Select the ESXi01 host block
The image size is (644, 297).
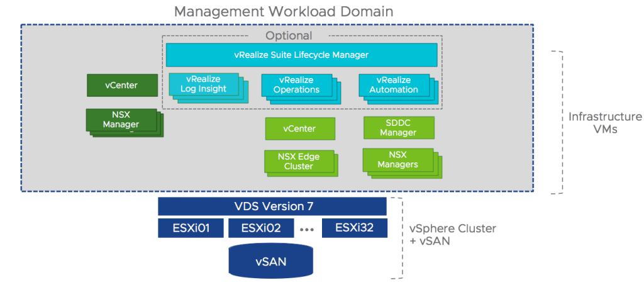tap(191, 228)
